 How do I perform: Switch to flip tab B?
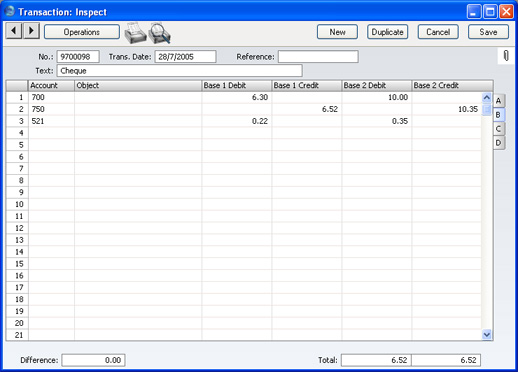(x=499, y=115)
